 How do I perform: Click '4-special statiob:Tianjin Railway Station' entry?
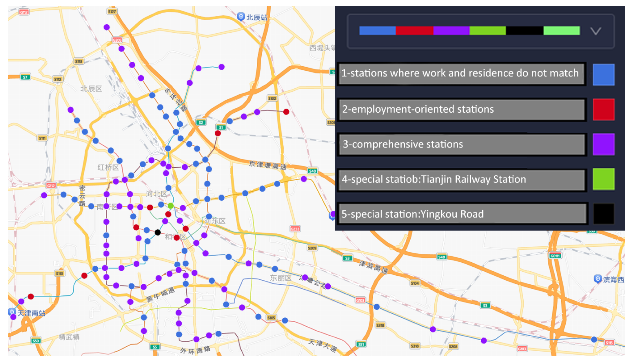461,179
